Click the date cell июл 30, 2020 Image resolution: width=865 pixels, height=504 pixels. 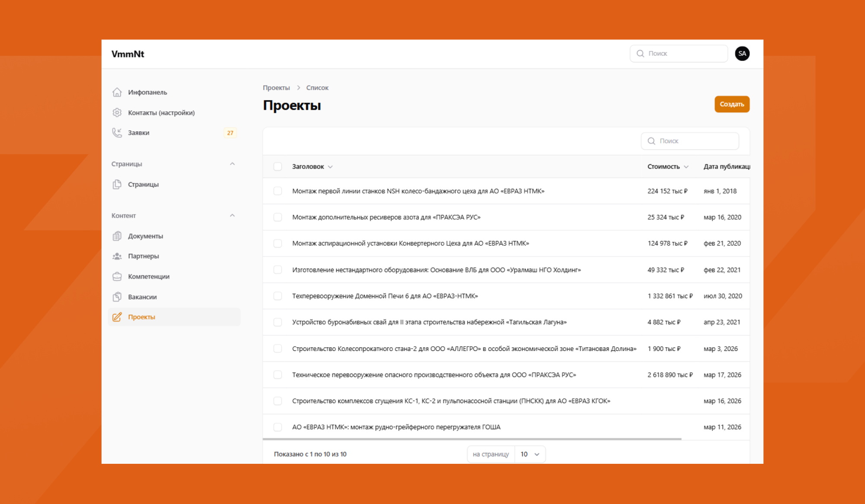[723, 296]
